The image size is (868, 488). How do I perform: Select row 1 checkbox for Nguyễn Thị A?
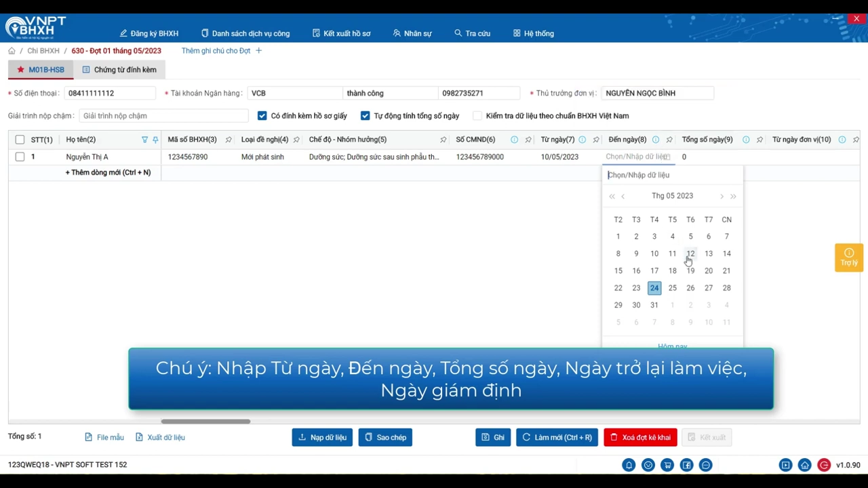pos(20,157)
